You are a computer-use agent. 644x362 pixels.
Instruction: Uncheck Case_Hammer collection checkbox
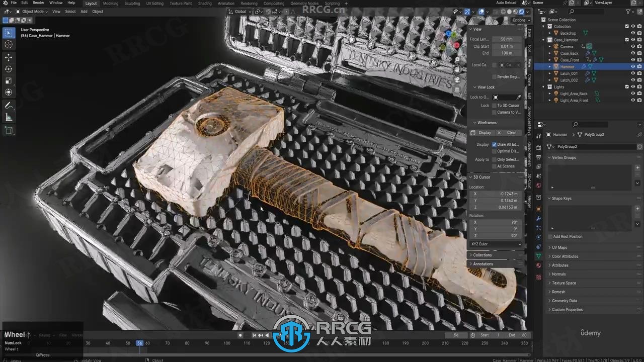tap(627, 40)
